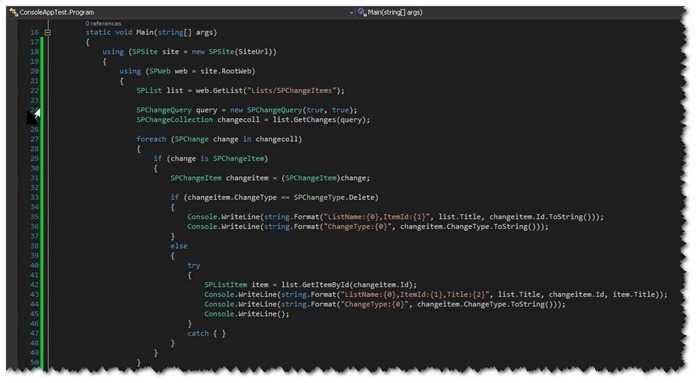
Task: Click the green change bar next to line 40
Action: coord(43,265)
